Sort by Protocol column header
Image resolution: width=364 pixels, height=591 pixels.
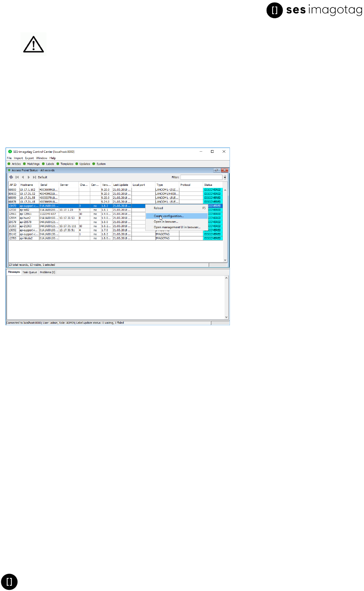pyautogui.click(x=191, y=185)
